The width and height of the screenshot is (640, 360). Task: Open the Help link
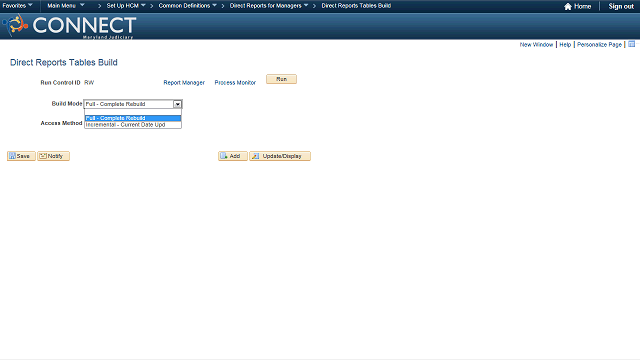[565, 44]
